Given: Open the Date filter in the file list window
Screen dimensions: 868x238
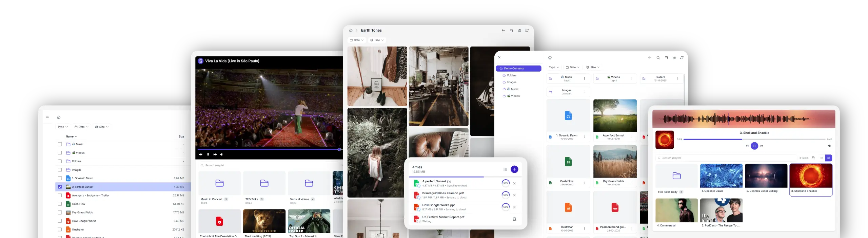Looking at the screenshot, I should pyautogui.click(x=81, y=127).
